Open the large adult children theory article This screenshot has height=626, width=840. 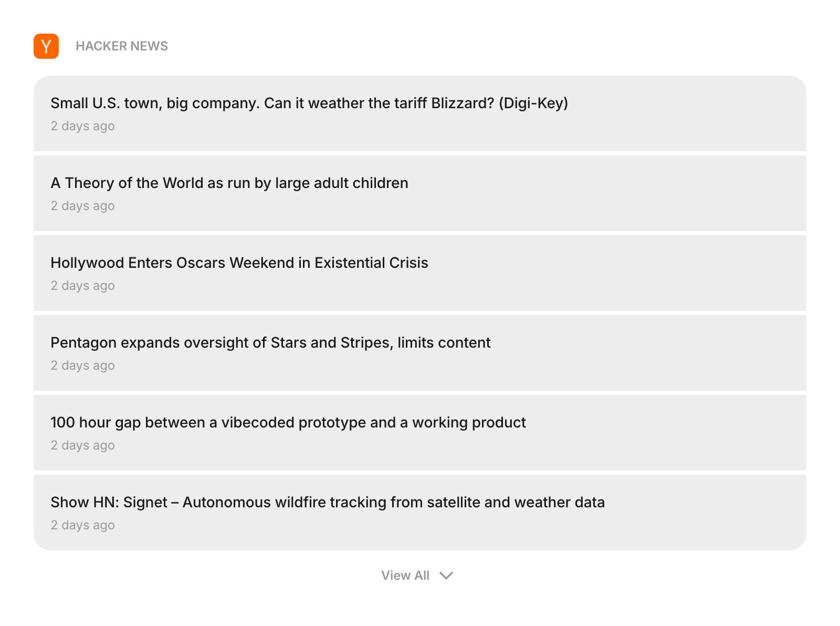tap(229, 183)
